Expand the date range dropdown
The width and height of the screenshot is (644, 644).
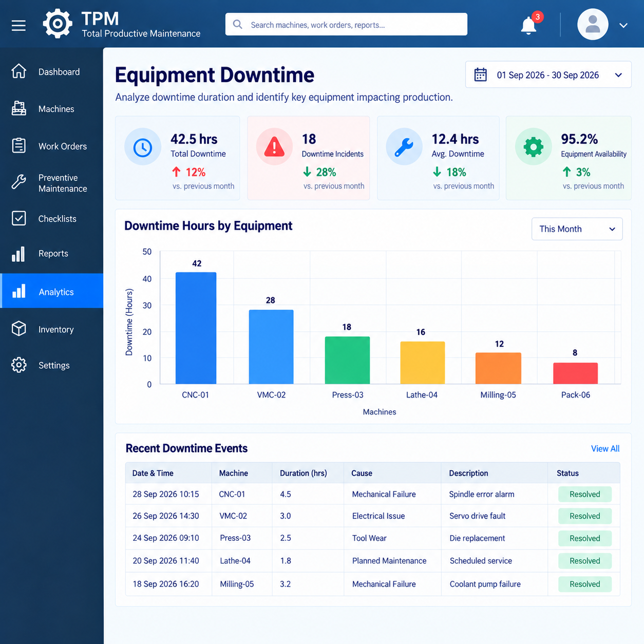click(x=618, y=75)
